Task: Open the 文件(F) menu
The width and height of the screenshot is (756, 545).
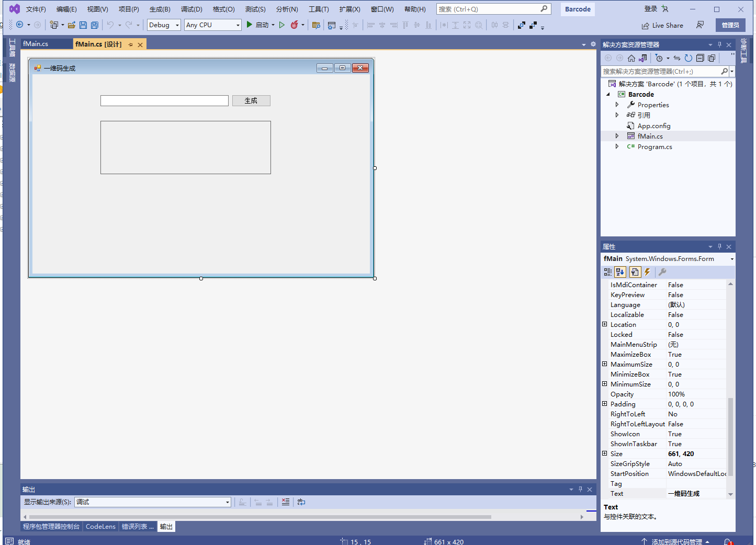Action: 36,9
